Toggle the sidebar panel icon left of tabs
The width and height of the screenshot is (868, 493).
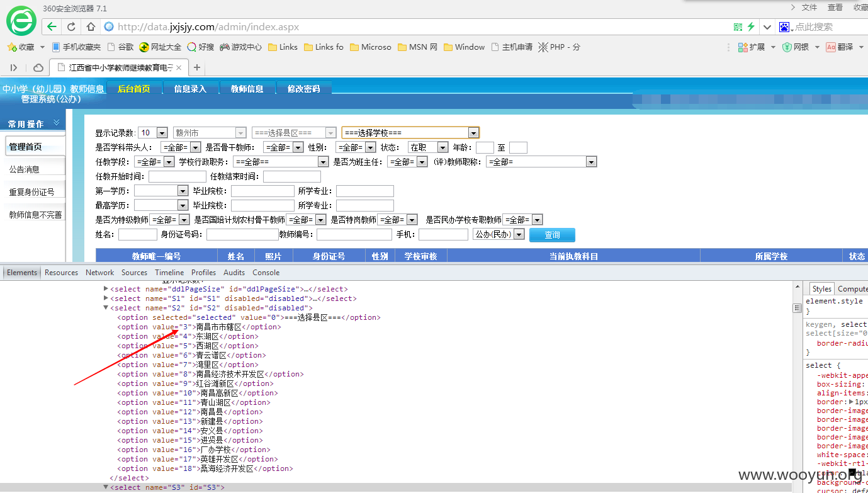click(x=14, y=67)
